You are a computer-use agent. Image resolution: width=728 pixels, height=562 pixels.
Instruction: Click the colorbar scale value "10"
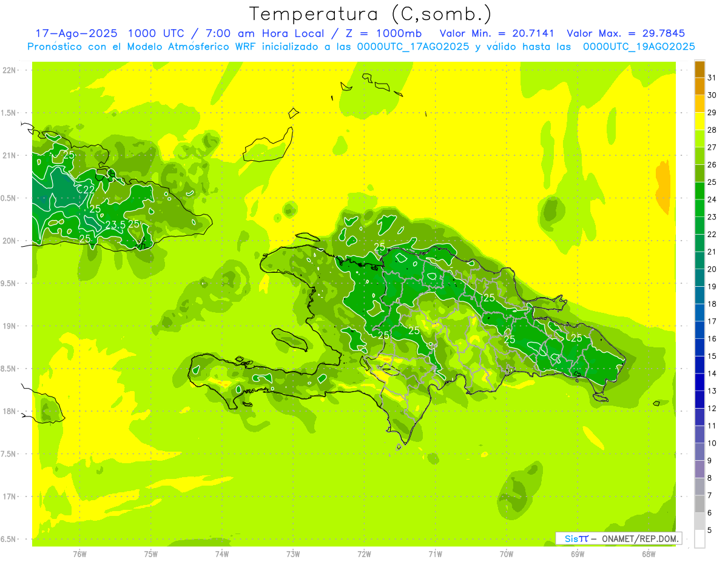712,443
